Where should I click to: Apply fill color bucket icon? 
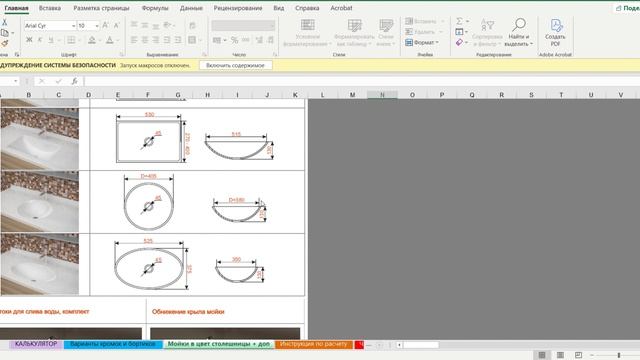(92, 40)
